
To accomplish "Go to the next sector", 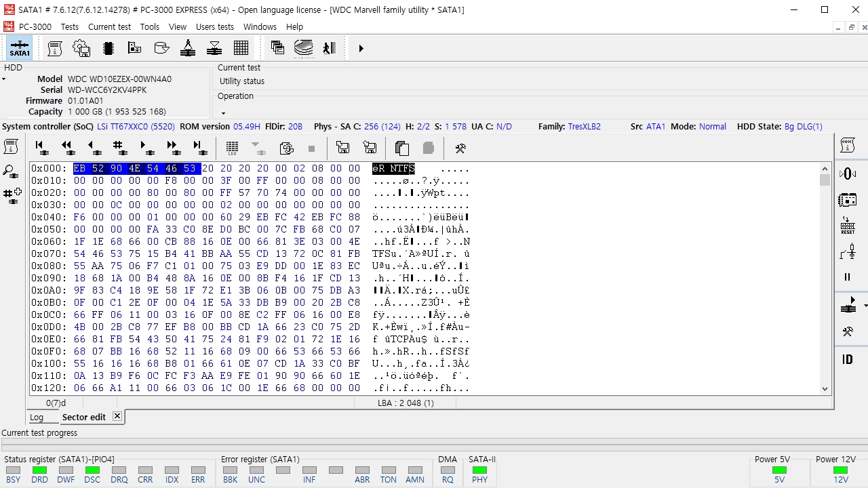I will coord(146,148).
